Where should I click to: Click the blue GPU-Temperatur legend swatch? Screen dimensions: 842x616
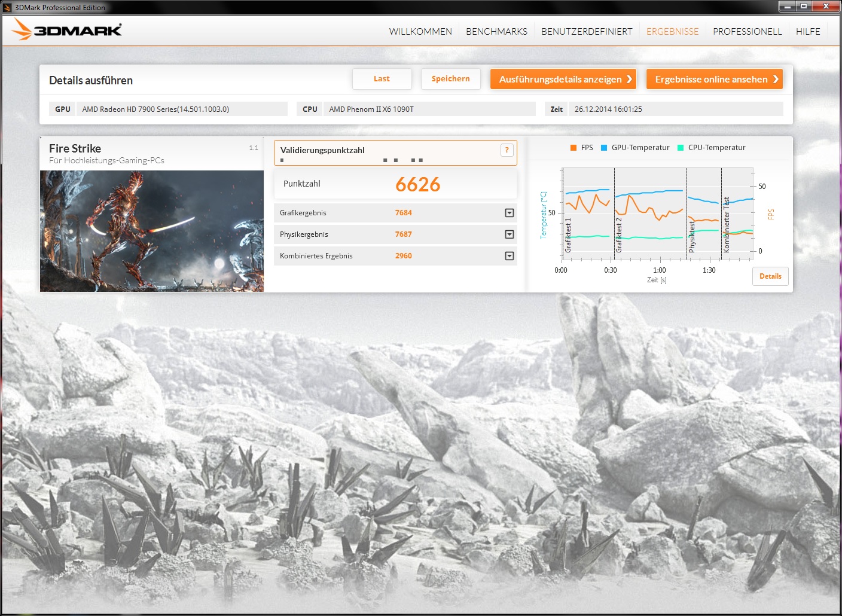[x=604, y=148]
